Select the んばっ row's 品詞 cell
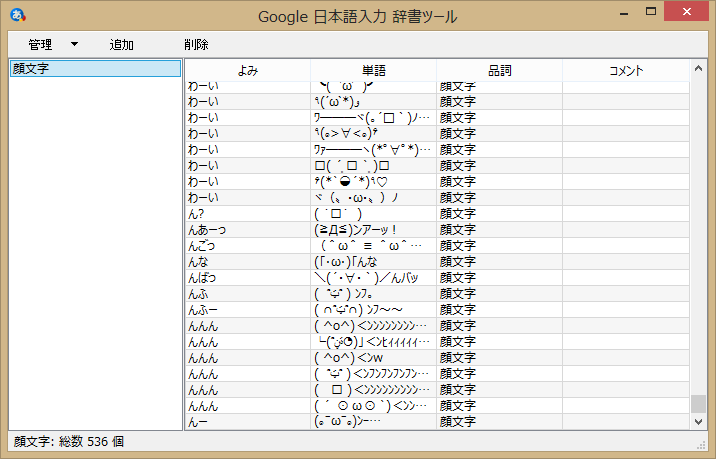 pyautogui.click(x=499, y=278)
